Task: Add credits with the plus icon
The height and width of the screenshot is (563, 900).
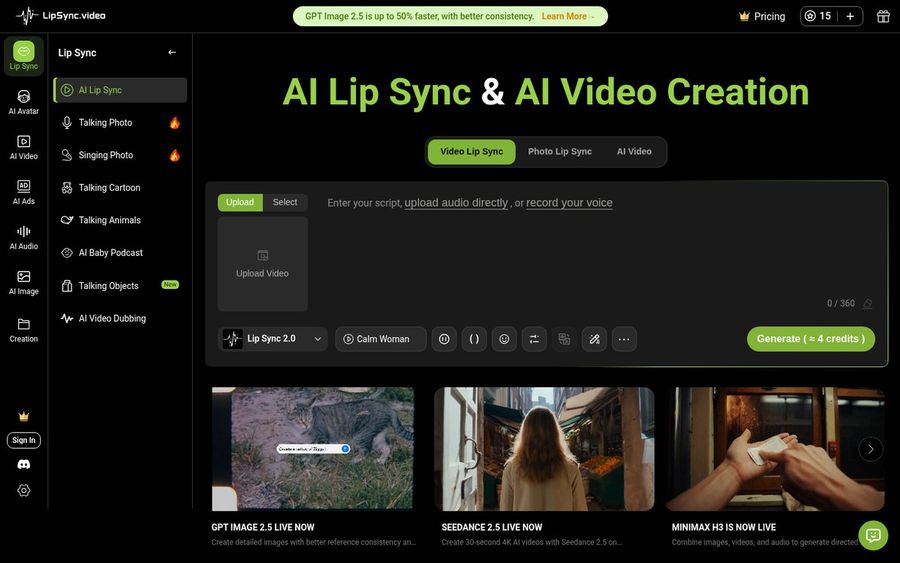Action: (850, 16)
